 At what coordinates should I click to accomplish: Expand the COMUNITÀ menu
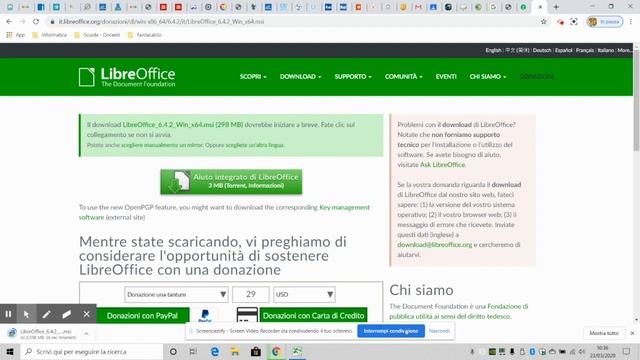pyautogui.click(x=404, y=77)
